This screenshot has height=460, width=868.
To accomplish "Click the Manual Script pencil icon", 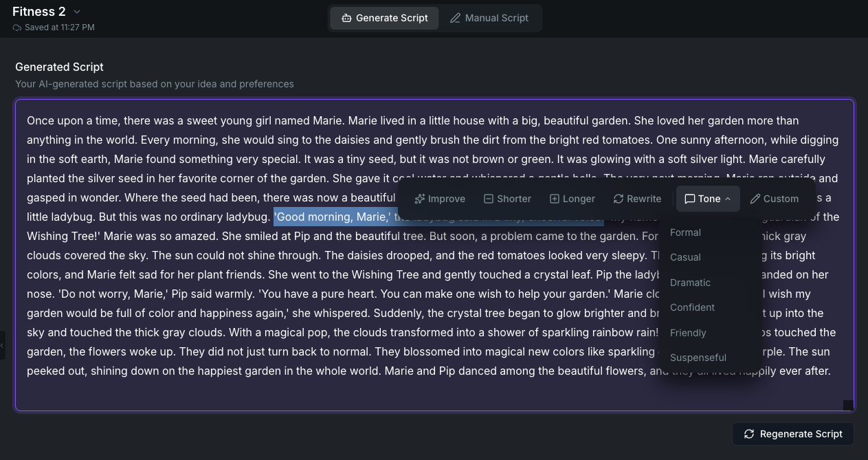I will click(455, 18).
